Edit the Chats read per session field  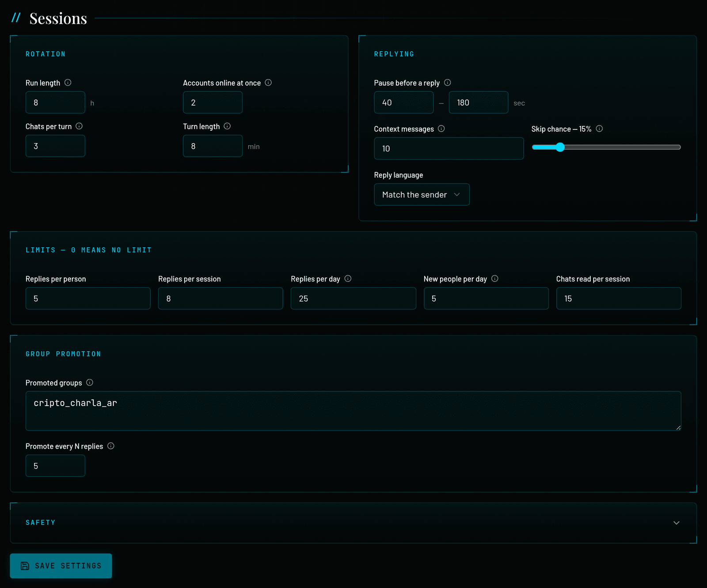pyautogui.click(x=619, y=299)
